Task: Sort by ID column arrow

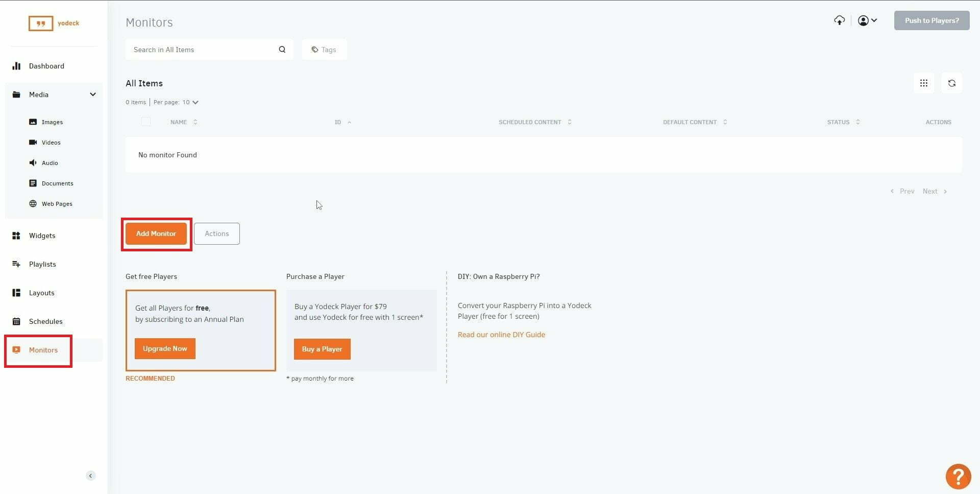Action: pyautogui.click(x=350, y=122)
